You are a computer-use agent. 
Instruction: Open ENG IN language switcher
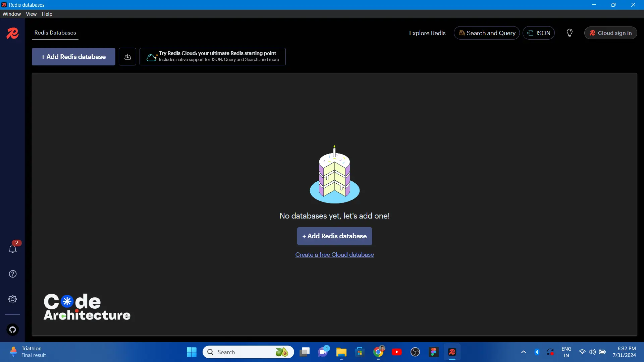point(567,352)
